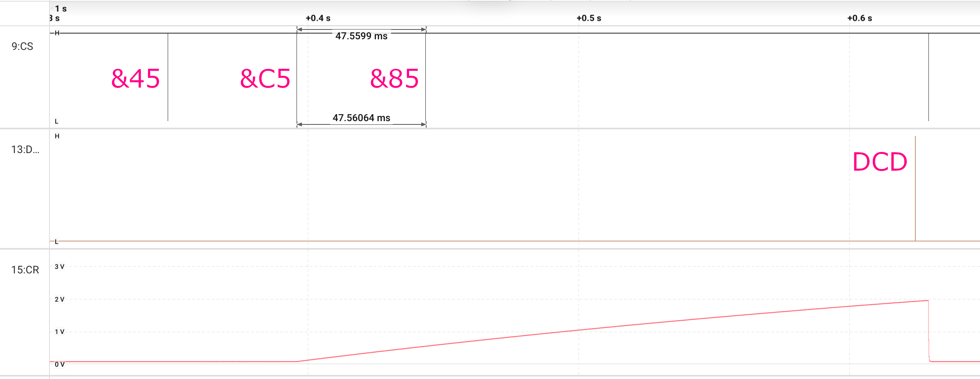The image size is (980, 379).
Task: Click the CS pulse right of &45
Action: (168, 77)
